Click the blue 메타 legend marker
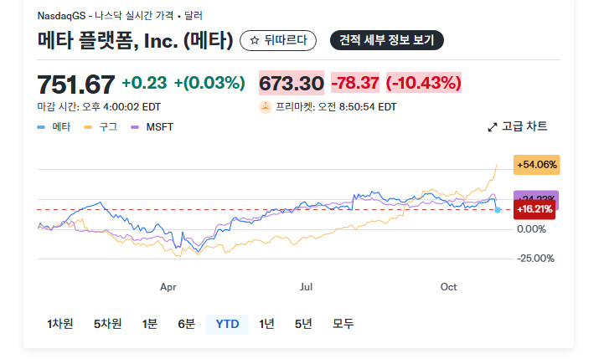This screenshot has width=604, height=364. pyautogui.click(x=41, y=127)
